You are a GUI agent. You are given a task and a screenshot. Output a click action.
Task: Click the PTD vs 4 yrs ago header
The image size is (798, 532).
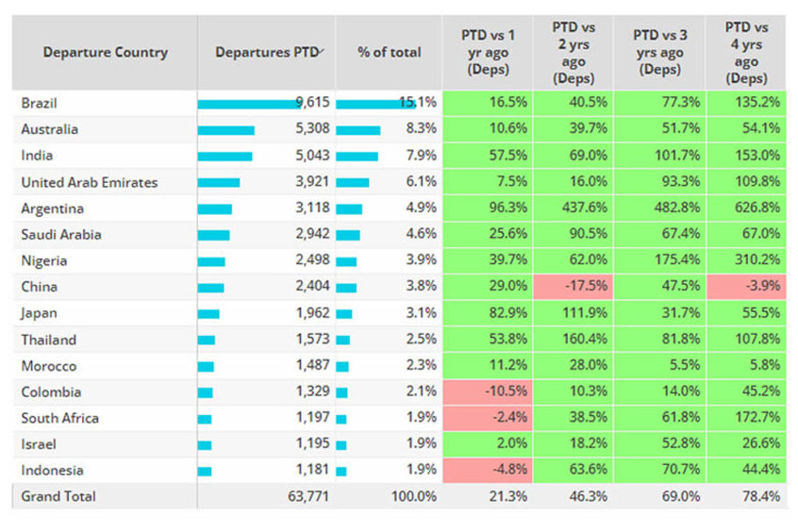[x=748, y=53]
